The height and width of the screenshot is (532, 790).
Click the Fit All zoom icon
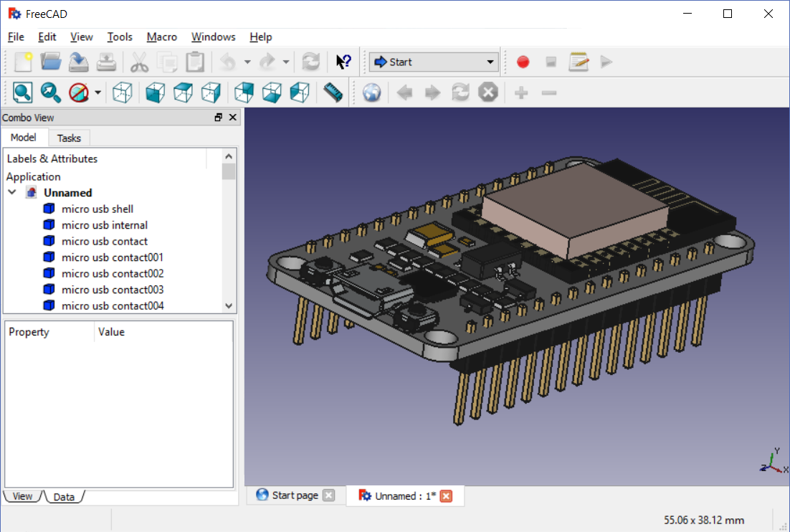(22, 92)
